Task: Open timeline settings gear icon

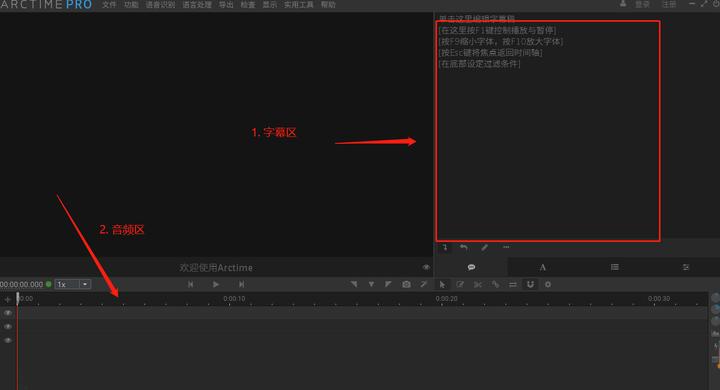Action: 548,284
